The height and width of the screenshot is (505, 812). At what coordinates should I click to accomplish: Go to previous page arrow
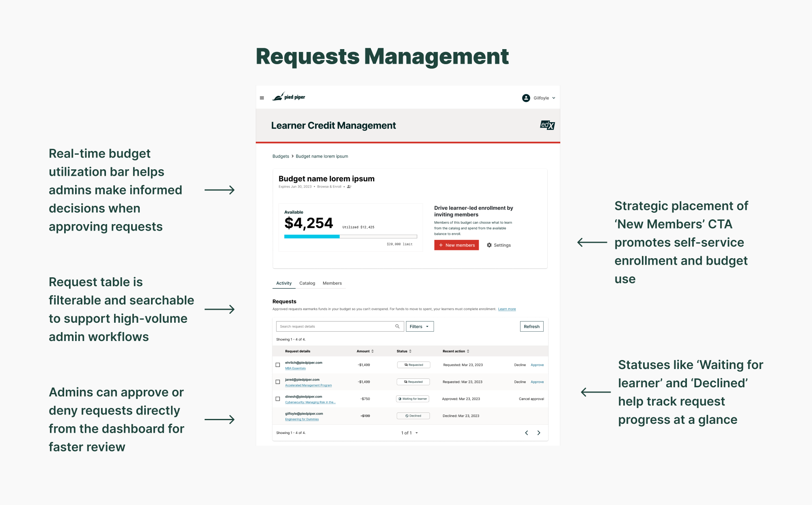(x=527, y=433)
